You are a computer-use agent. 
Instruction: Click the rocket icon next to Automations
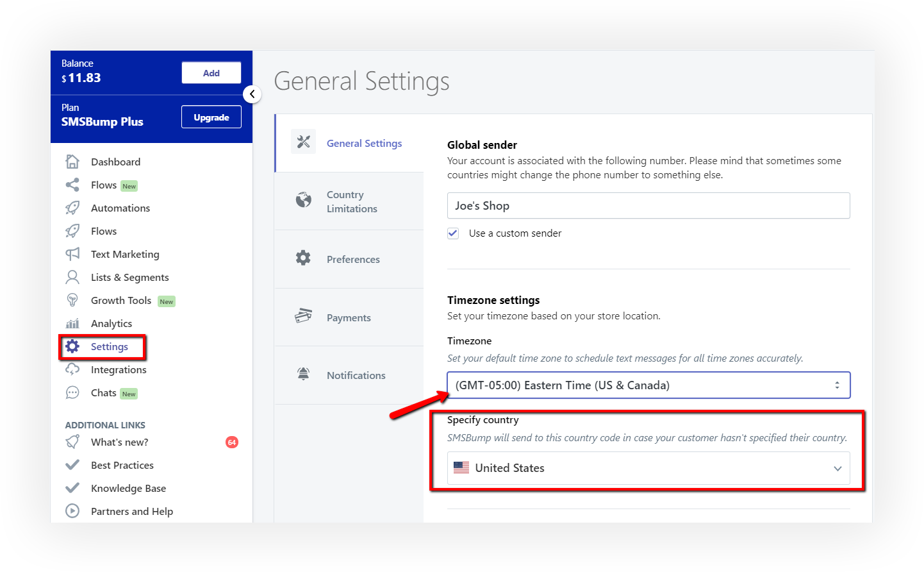(x=72, y=208)
